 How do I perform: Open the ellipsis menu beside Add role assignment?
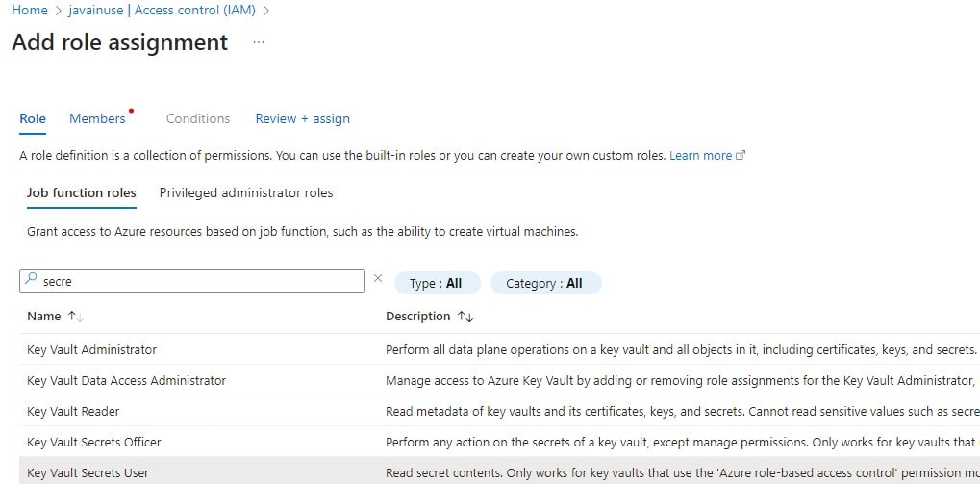click(259, 42)
